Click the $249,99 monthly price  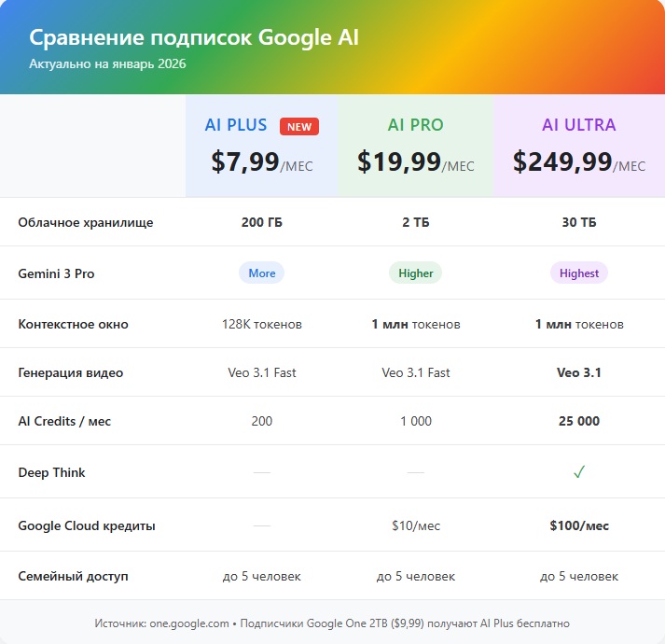[562, 162]
